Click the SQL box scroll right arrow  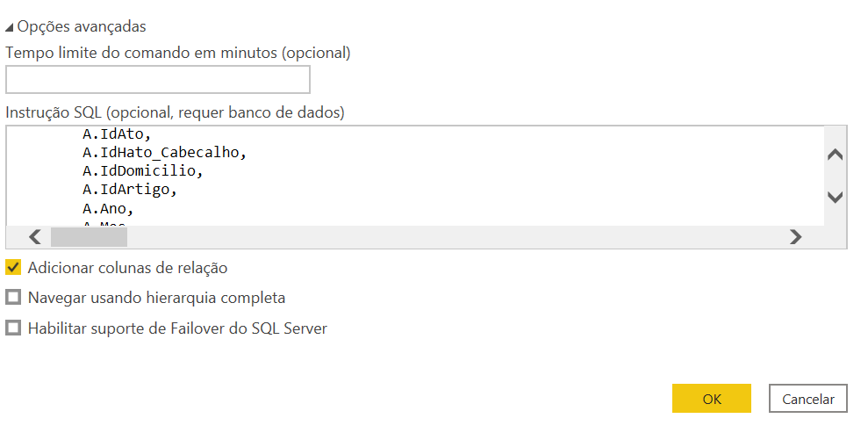pos(795,237)
